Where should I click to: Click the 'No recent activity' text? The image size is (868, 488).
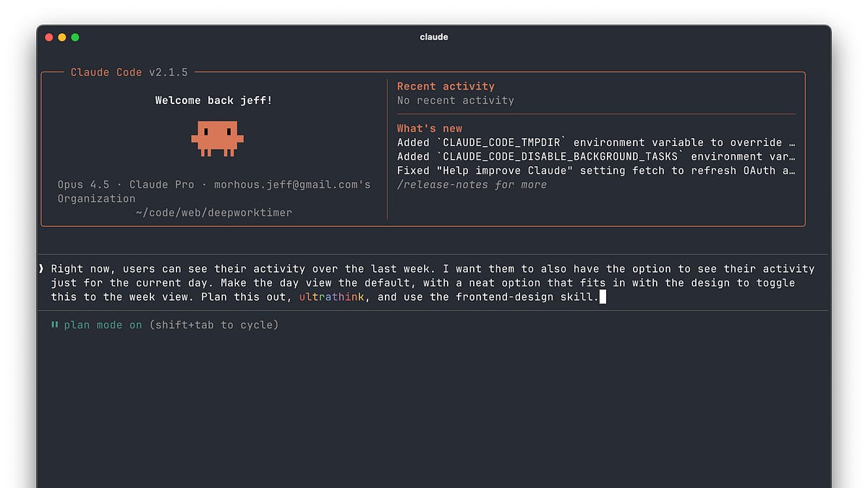pos(456,100)
